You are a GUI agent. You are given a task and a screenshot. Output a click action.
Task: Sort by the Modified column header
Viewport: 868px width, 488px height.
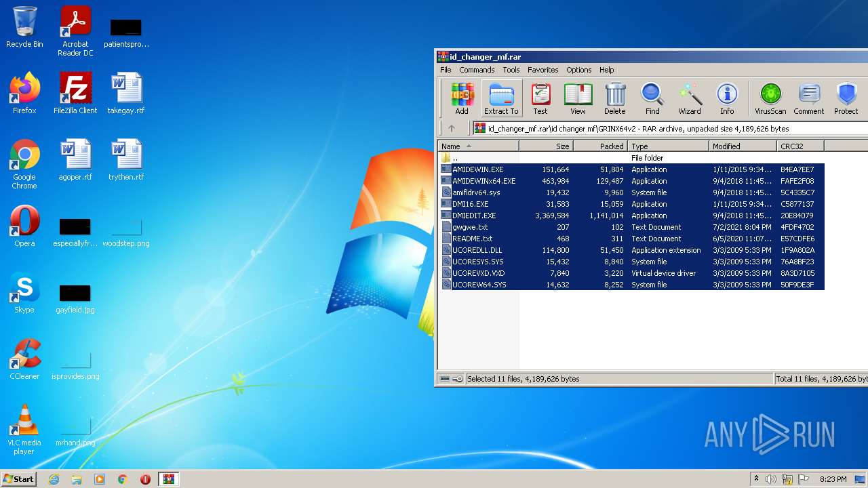pyautogui.click(x=743, y=146)
